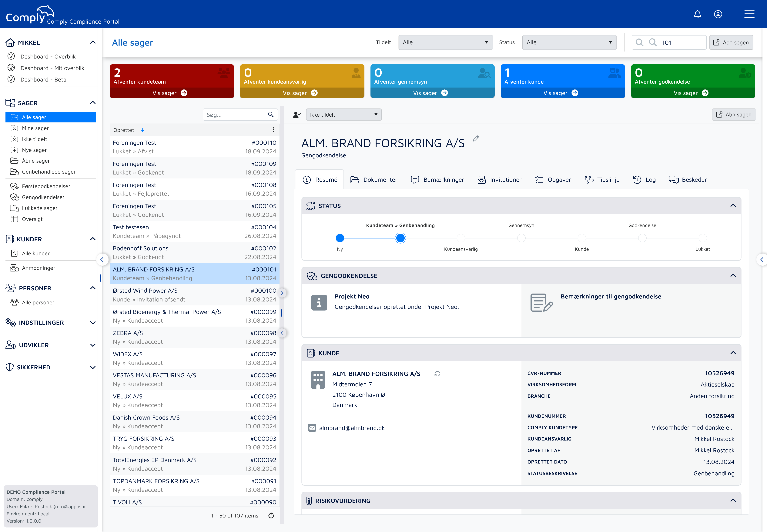Click the pencil icon beside the company title
Screen dimensions: 767x532
click(476, 139)
